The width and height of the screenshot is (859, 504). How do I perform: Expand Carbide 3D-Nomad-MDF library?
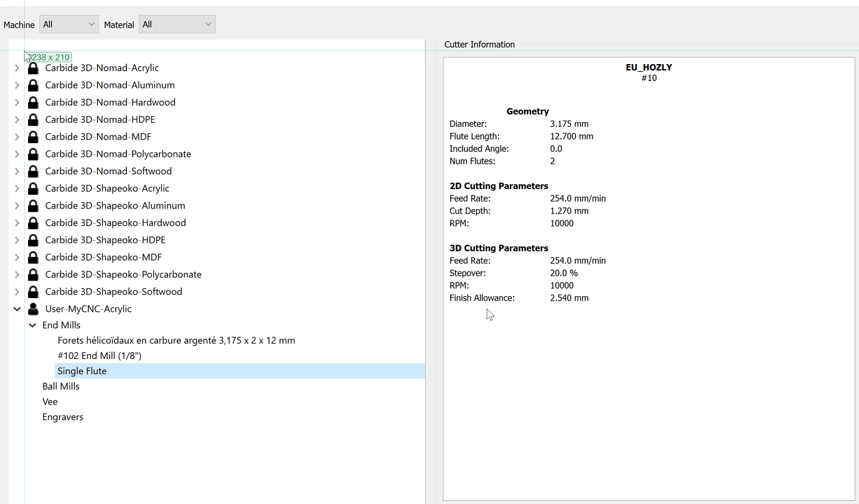click(x=17, y=137)
